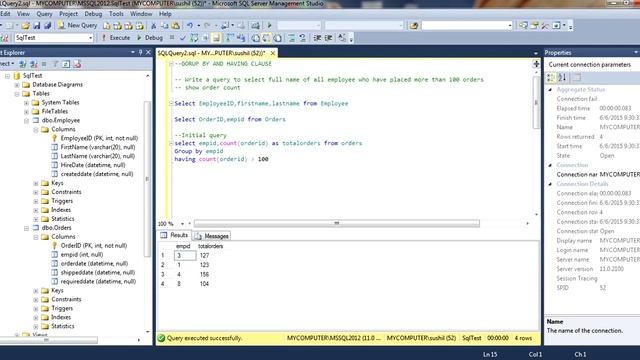
Task: Sort Properties in Alphabetical order
Action: click(x=562, y=77)
